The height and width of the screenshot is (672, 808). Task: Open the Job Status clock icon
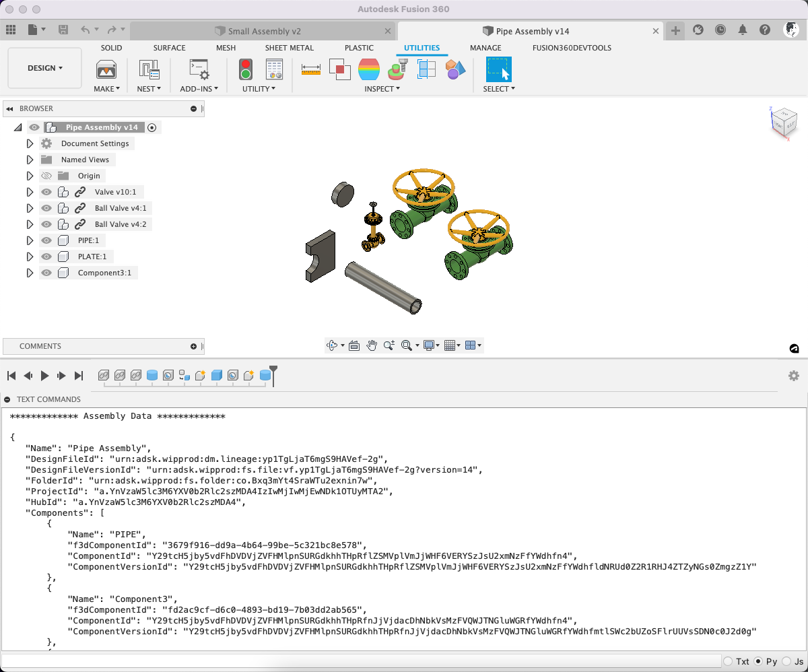[720, 30]
